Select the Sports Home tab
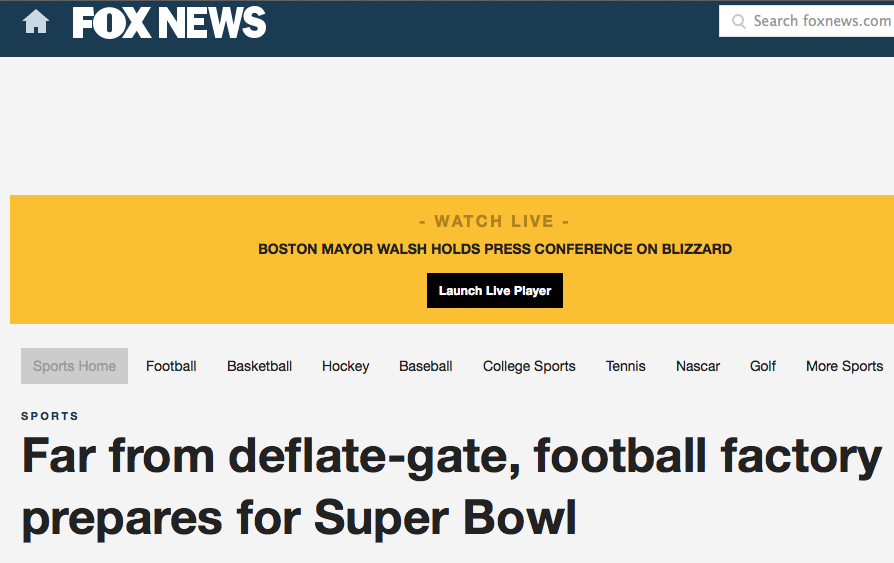The width and height of the screenshot is (894, 563). (74, 366)
